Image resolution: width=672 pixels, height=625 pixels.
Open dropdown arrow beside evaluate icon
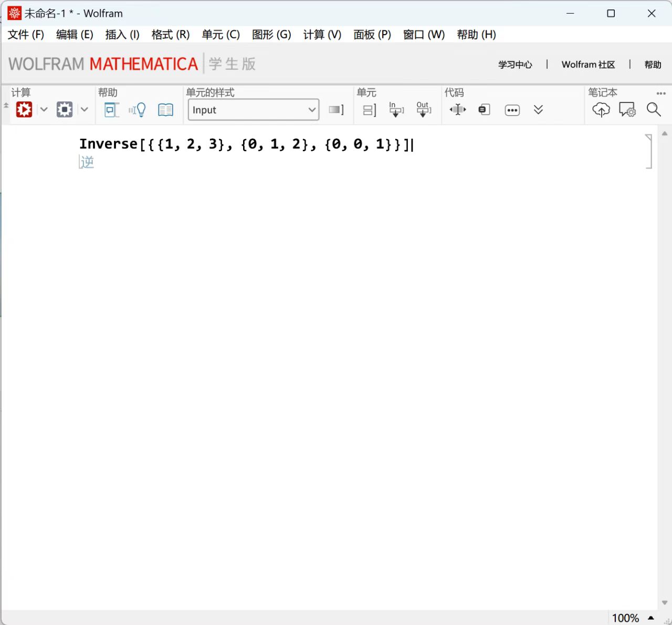point(44,110)
